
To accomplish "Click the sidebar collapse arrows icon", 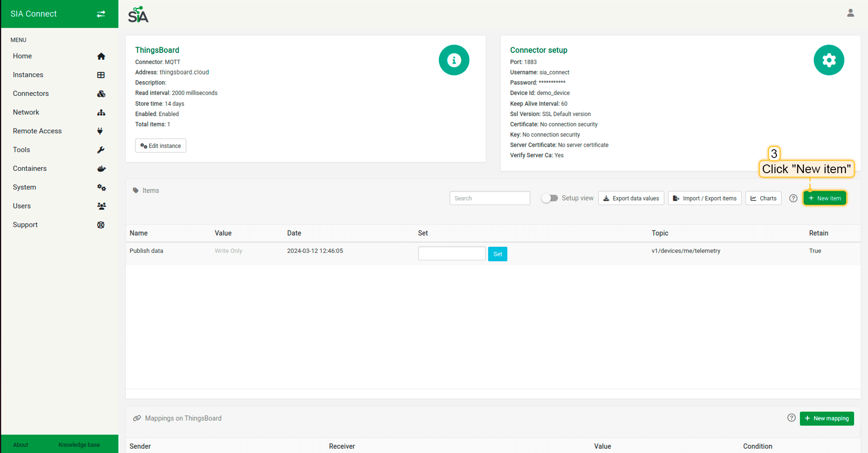I will tap(101, 14).
